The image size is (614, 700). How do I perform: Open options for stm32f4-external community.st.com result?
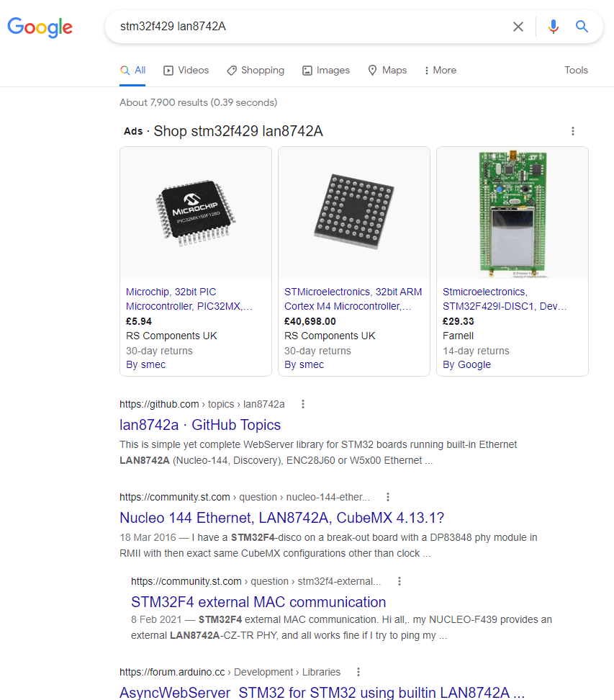(399, 581)
